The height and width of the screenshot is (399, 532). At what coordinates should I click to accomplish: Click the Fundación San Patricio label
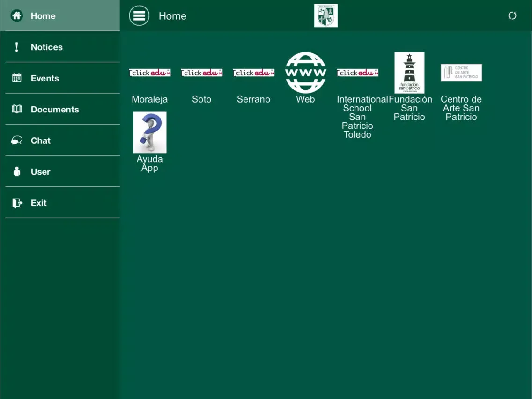(x=410, y=108)
